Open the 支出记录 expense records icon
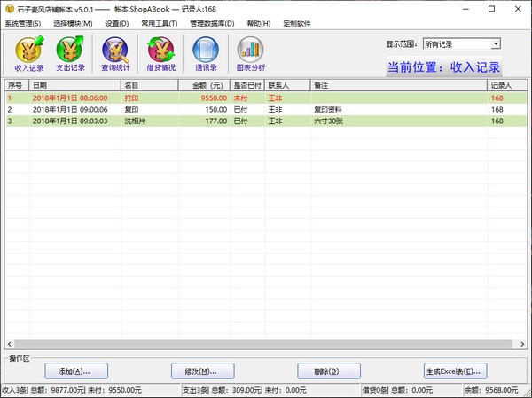 (x=71, y=52)
